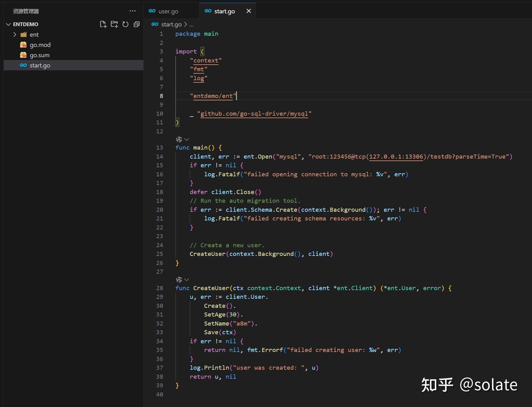Click the Go icon beside user.go tab
The image size is (532, 407).
click(152, 11)
